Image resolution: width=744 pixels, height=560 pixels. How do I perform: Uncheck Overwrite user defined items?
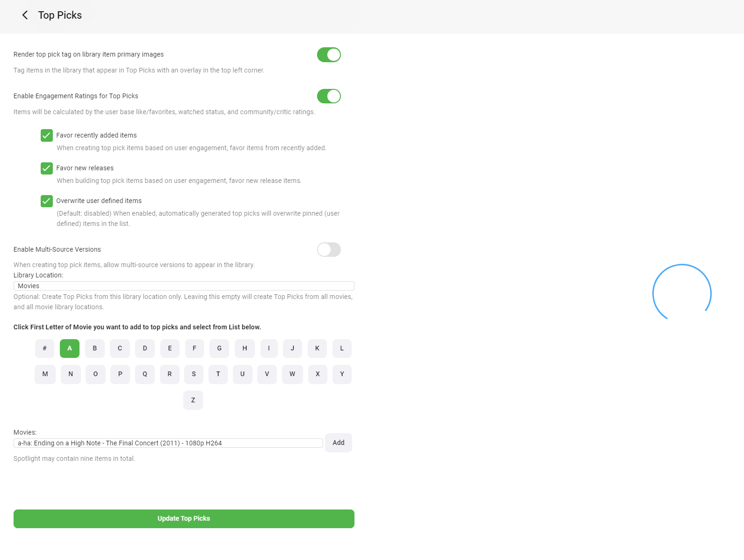(x=47, y=201)
